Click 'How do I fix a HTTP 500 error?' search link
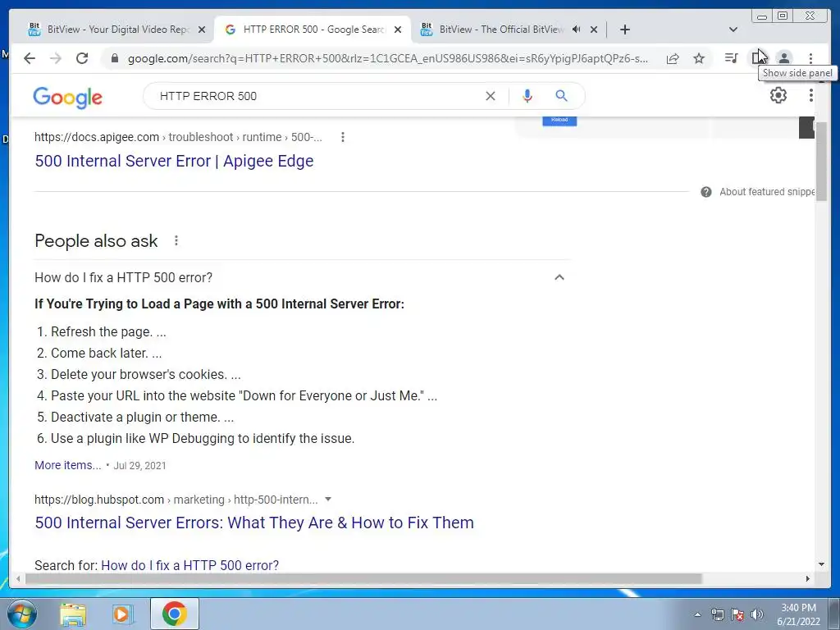Viewport: 840px width, 630px height. (190, 565)
